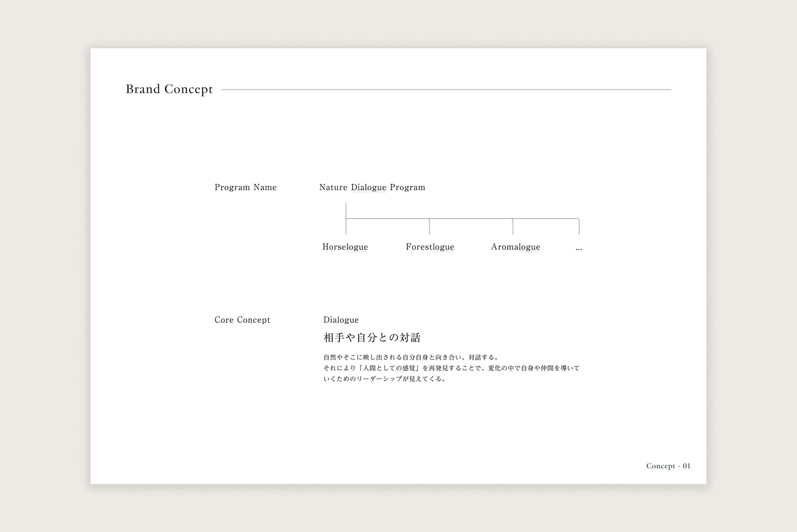Click 'Nature Dialogue Program' text

point(372,187)
